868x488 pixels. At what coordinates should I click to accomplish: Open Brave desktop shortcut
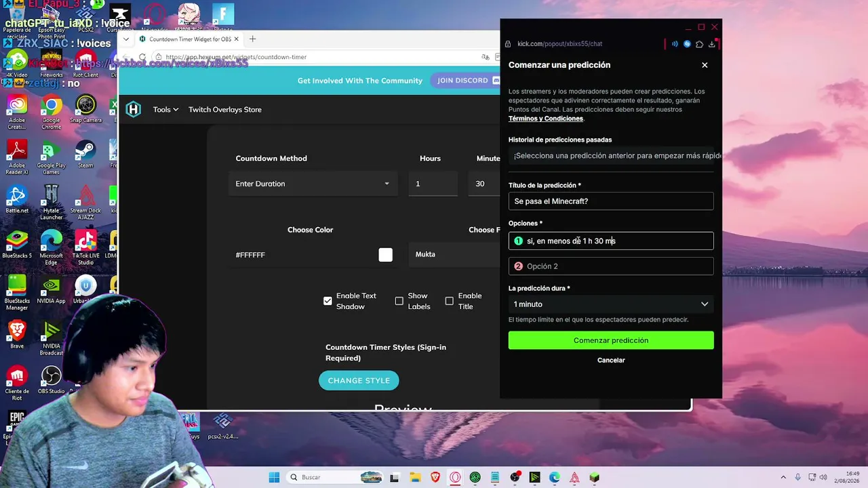click(17, 335)
